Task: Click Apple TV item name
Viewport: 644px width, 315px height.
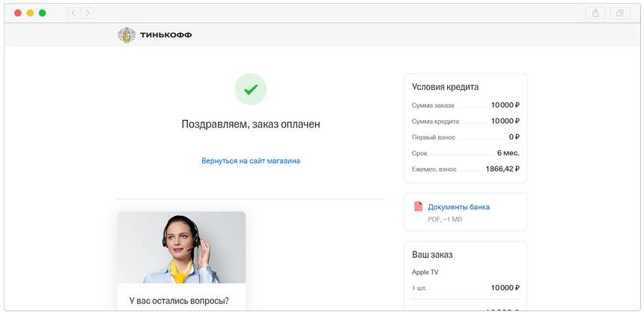Action: point(425,272)
